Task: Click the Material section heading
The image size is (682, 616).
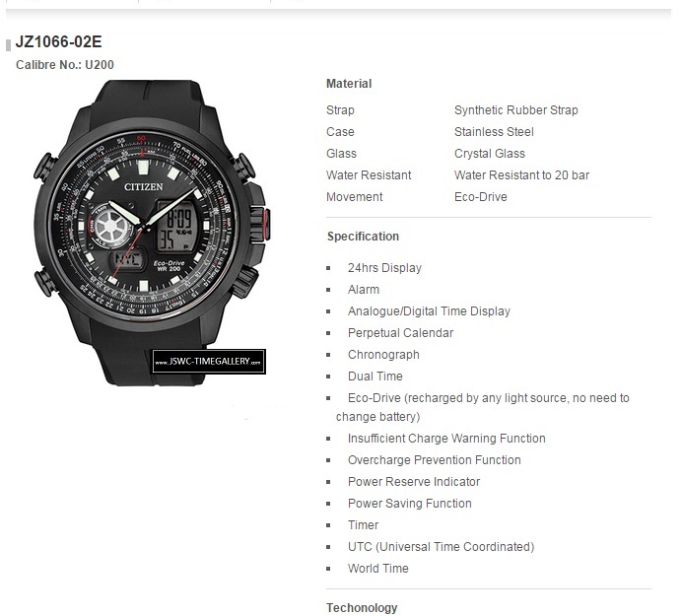Action: click(x=349, y=84)
